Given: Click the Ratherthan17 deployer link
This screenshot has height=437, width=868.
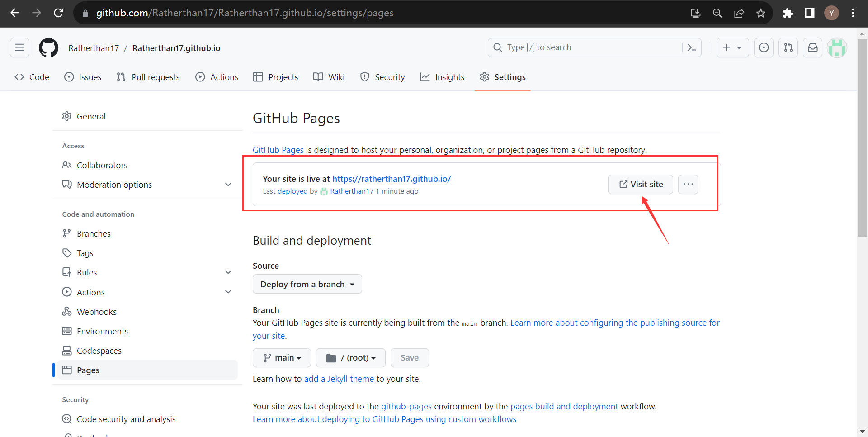Looking at the screenshot, I should pos(352,191).
